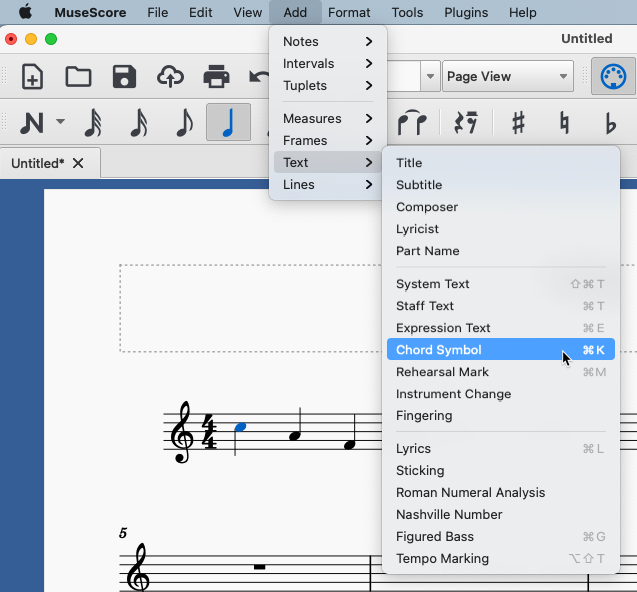Screen dimensions: 637x592
Task: Click the Undo arrow icon
Action: click(x=259, y=76)
